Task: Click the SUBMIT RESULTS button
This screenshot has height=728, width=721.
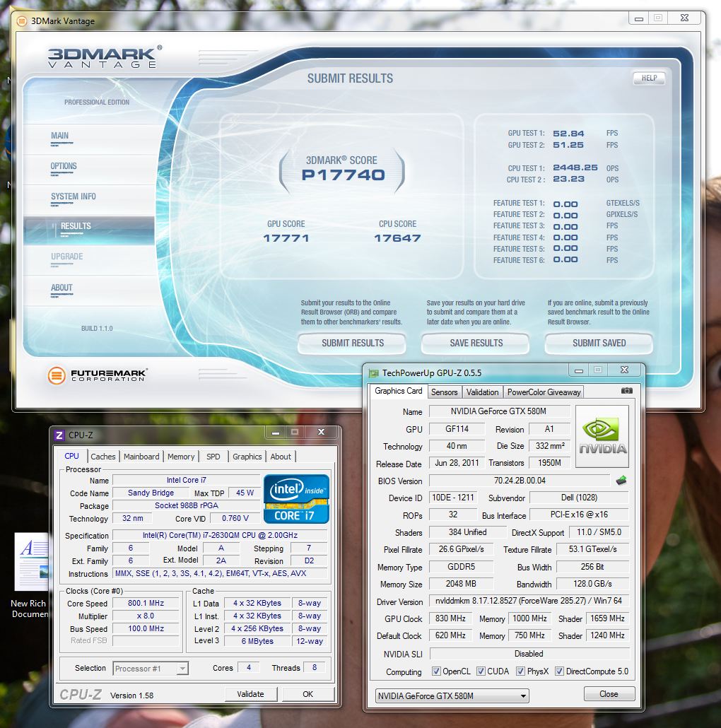Action: click(x=353, y=343)
